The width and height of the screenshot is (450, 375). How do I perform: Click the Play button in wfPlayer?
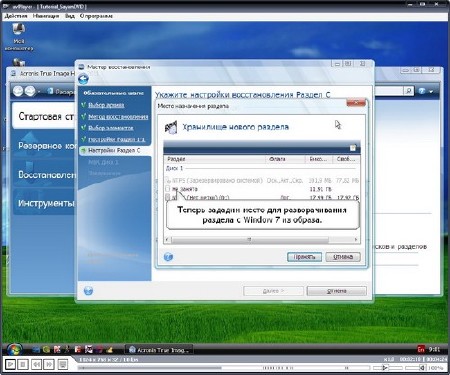coord(10,364)
